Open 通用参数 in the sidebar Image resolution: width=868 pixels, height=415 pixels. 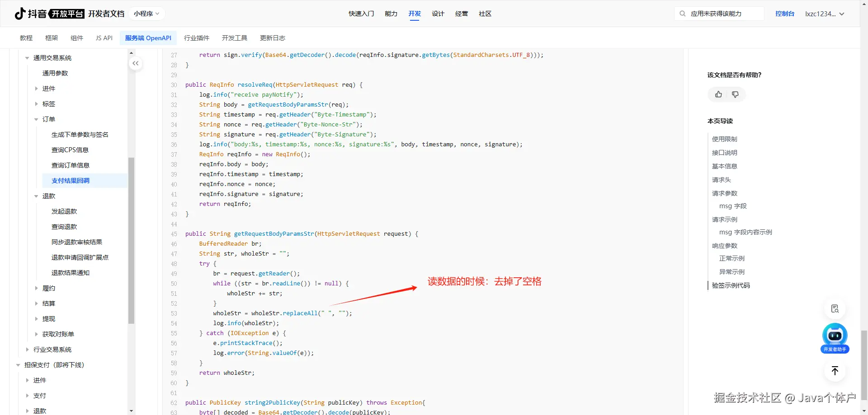(55, 73)
